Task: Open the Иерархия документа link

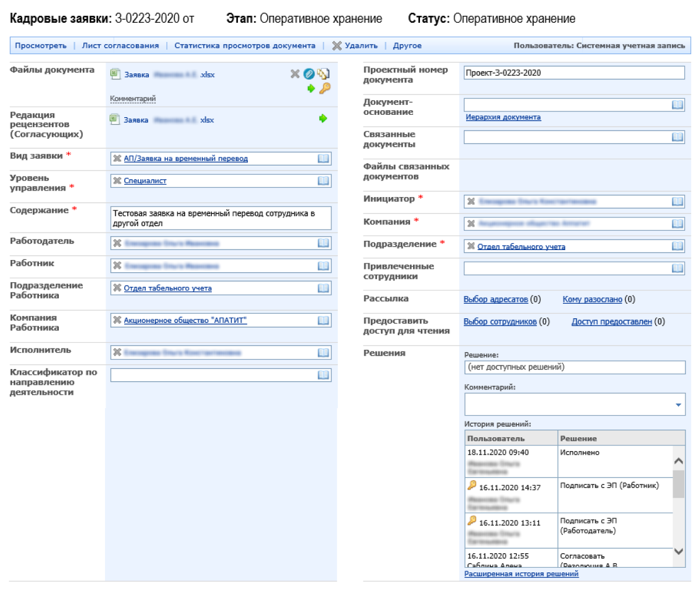Action: pos(503,117)
